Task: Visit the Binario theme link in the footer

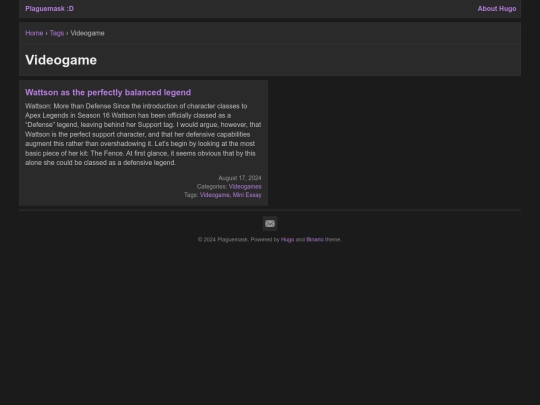Action: coord(315,239)
